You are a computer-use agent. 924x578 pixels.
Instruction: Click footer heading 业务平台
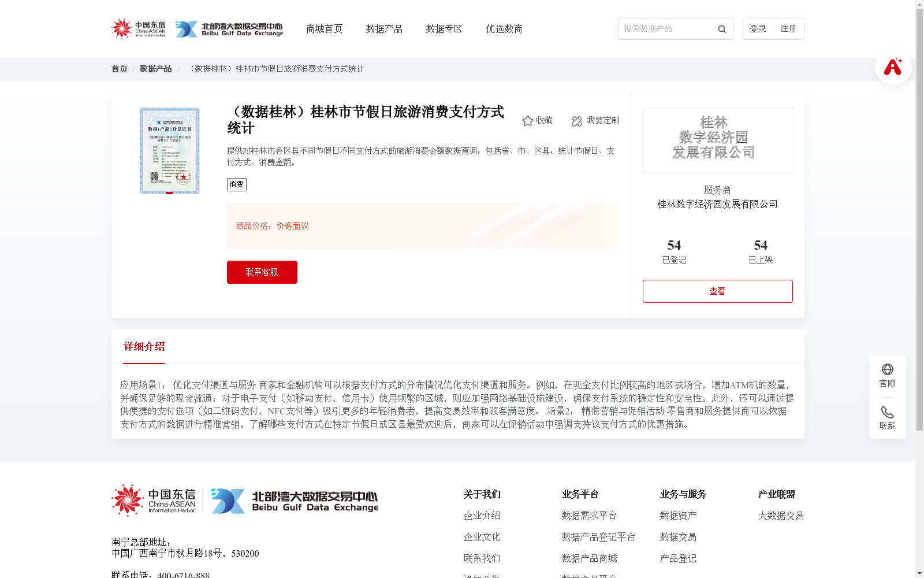[x=580, y=494]
